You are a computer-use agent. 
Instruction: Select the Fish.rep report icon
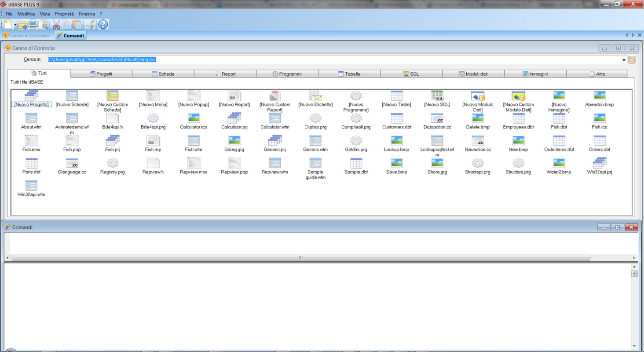153,140
